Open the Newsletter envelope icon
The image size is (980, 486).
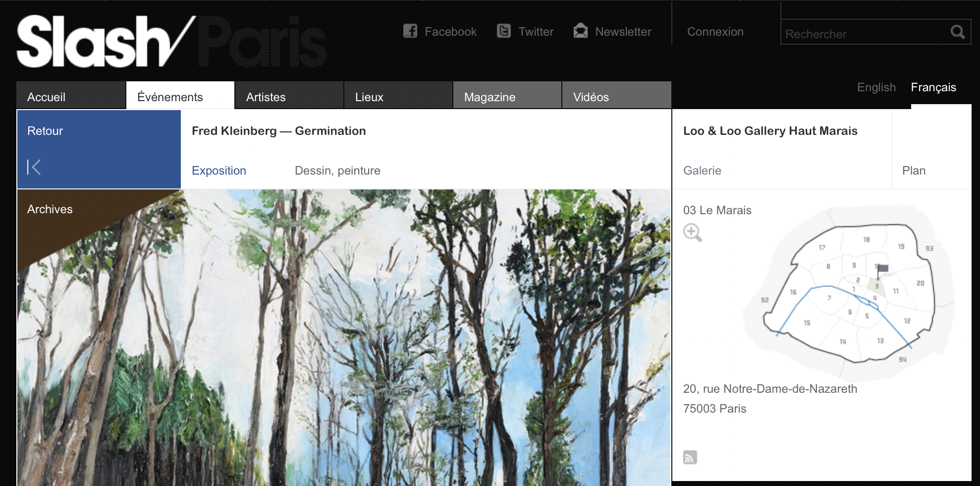click(581, 31)
